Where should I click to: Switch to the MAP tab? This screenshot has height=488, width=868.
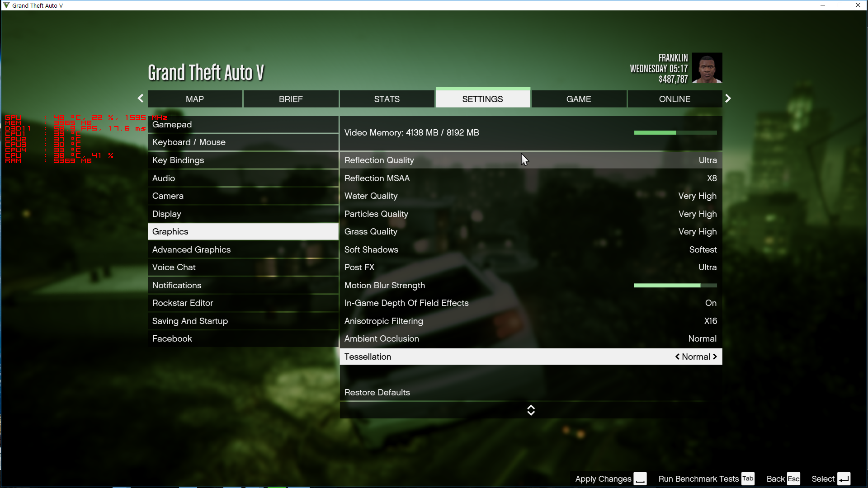tap(195, 99)
